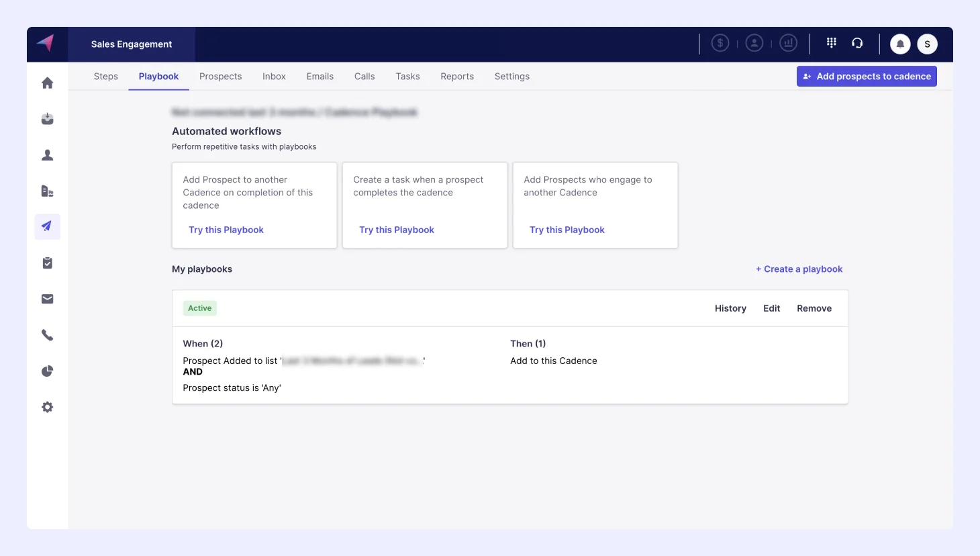980x556 pixels.
Task: Open the Prospects person icon in sidebar
Action: coord(47,154)
